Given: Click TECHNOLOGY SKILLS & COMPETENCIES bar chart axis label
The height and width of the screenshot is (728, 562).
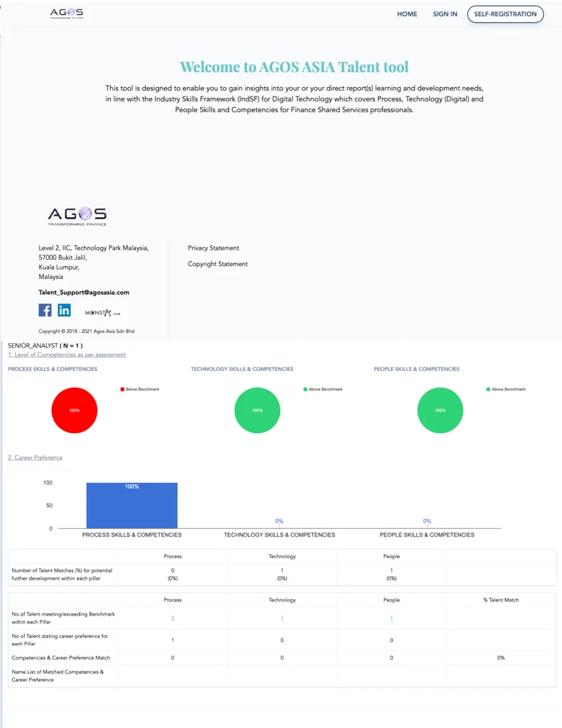Looking at the screenshot, I should coord(279,535).
